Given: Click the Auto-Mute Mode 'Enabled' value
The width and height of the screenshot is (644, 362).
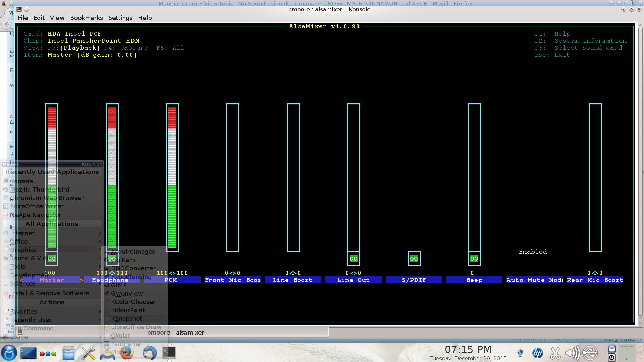Looking at the screenshot, I should pyautogui.click(x=533, y=252).
